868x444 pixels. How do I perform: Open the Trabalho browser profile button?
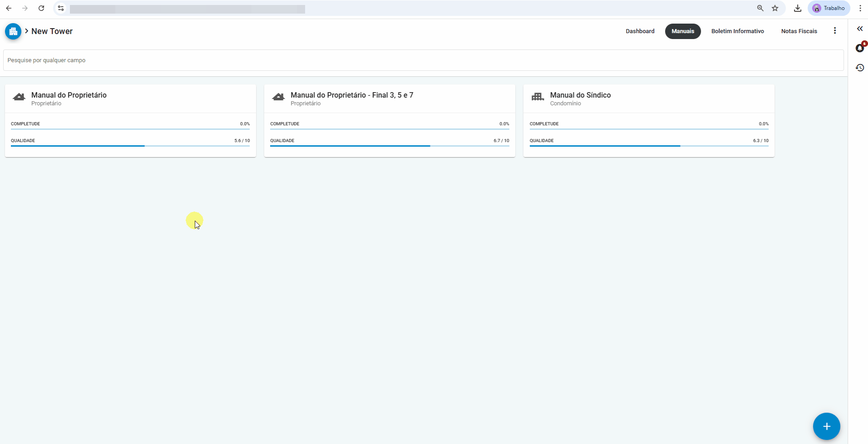[x=829, y=8]
